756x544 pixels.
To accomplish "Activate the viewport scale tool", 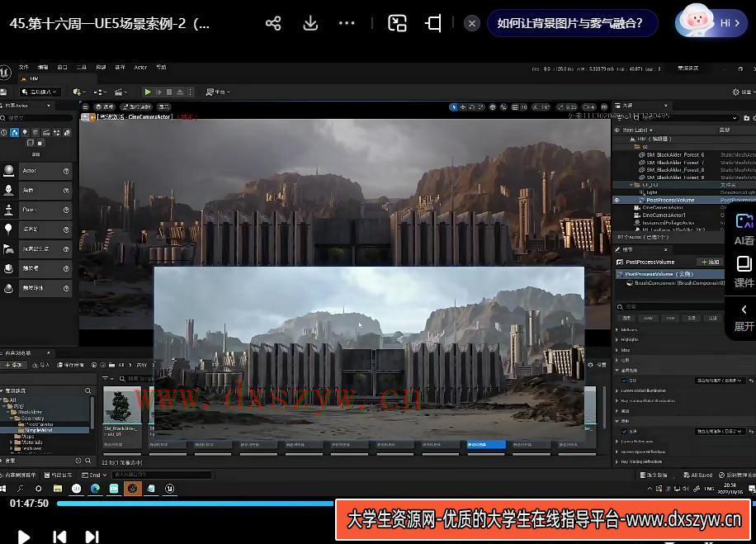I will coord(480,107).
